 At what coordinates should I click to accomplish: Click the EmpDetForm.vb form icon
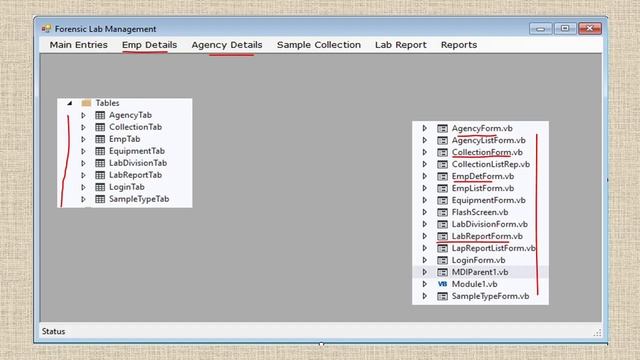[x=442, y=176]
